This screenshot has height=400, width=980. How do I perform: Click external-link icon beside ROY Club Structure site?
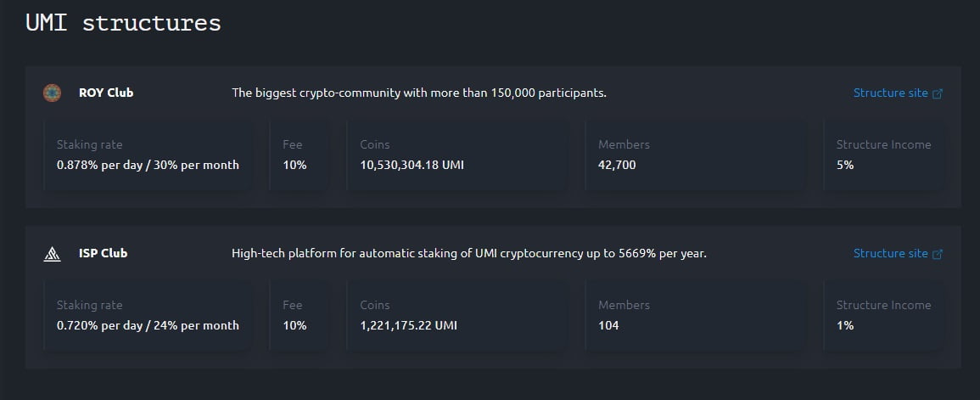coord(938,93)
